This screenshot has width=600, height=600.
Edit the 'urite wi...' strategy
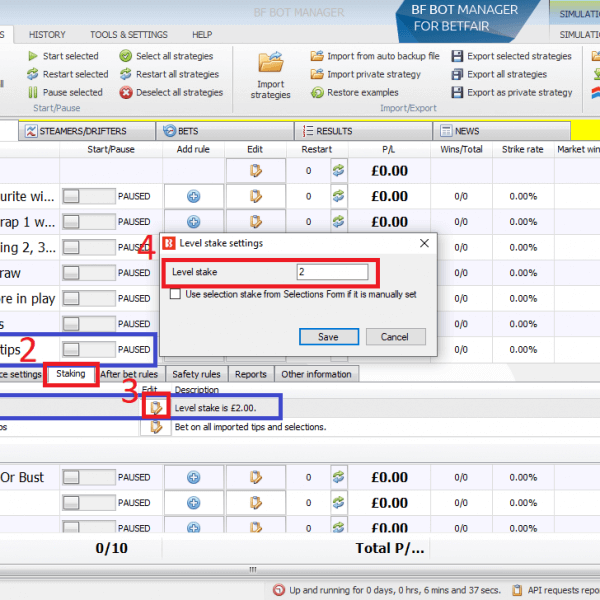coord(256,196)
